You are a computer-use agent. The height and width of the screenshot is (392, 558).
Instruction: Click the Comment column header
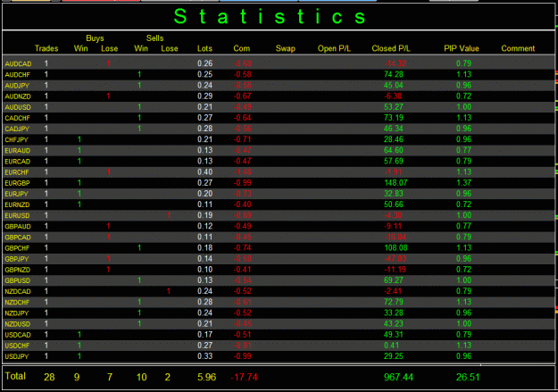pyautogui.click(x=518, y=48)
